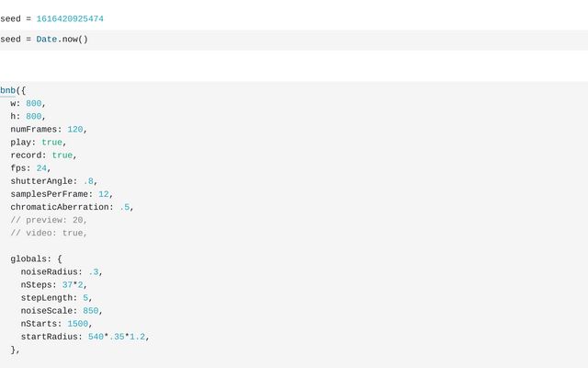Click the startRadius expression 540*.35*1.2

pos(117,337)
